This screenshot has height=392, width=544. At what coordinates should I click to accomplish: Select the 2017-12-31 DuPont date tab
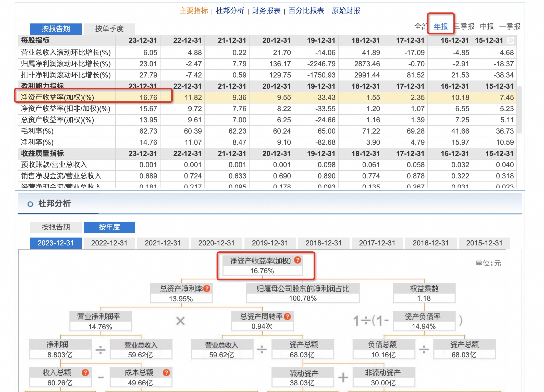[x=377, y=243]
